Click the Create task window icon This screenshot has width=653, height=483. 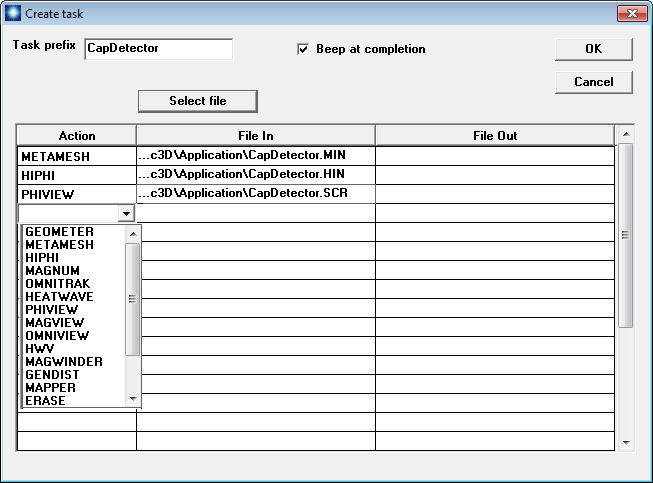pyautogui.click(x=12, y=13)
